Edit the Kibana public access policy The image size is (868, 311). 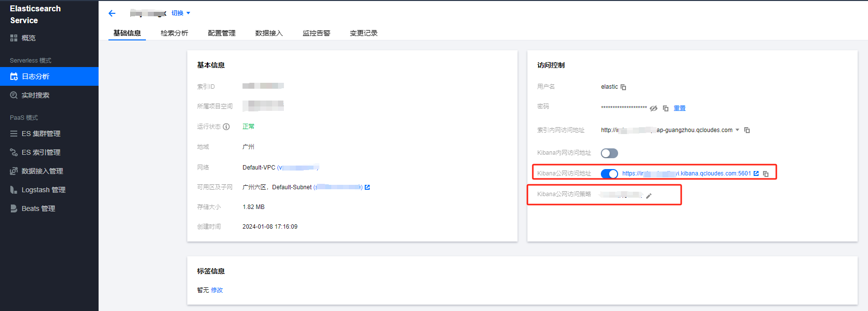(x=649, y=196)
